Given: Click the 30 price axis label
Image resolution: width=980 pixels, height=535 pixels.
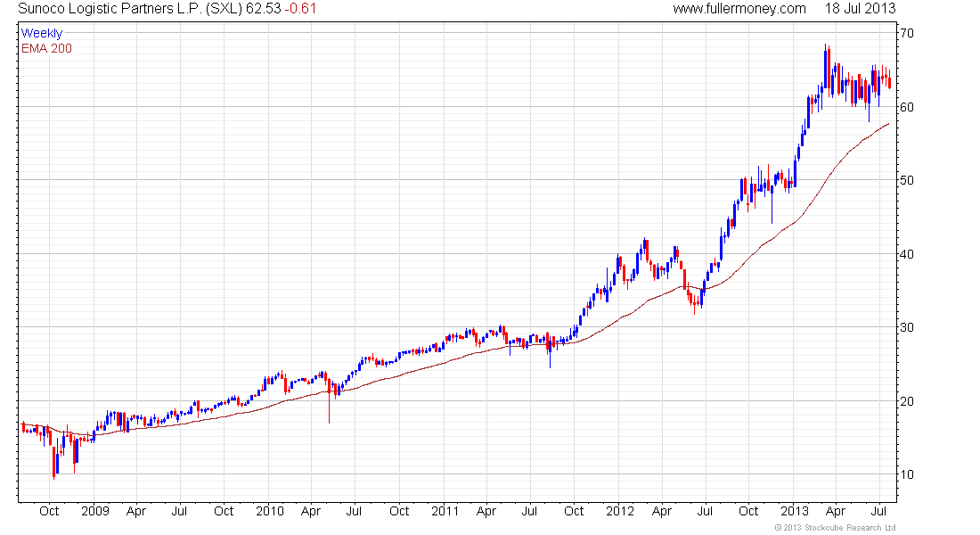Looking at the screenshot, I should (906, 327).
